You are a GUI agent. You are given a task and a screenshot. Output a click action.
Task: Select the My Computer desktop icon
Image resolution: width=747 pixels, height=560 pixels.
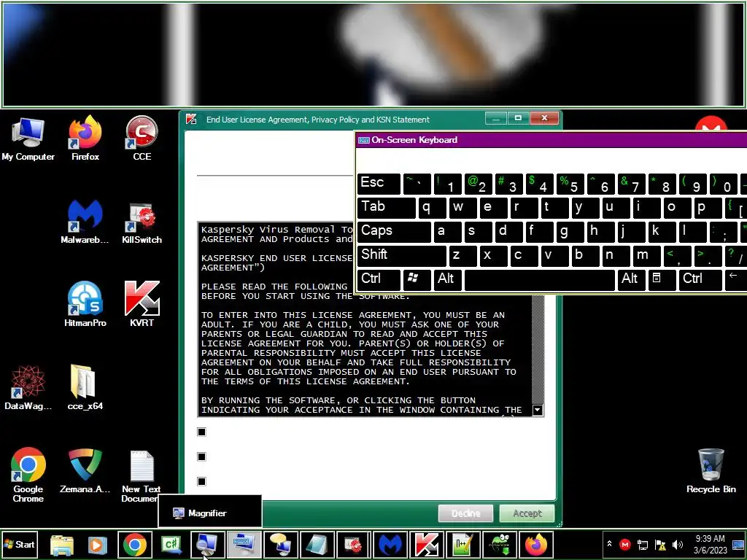(28, 139)
